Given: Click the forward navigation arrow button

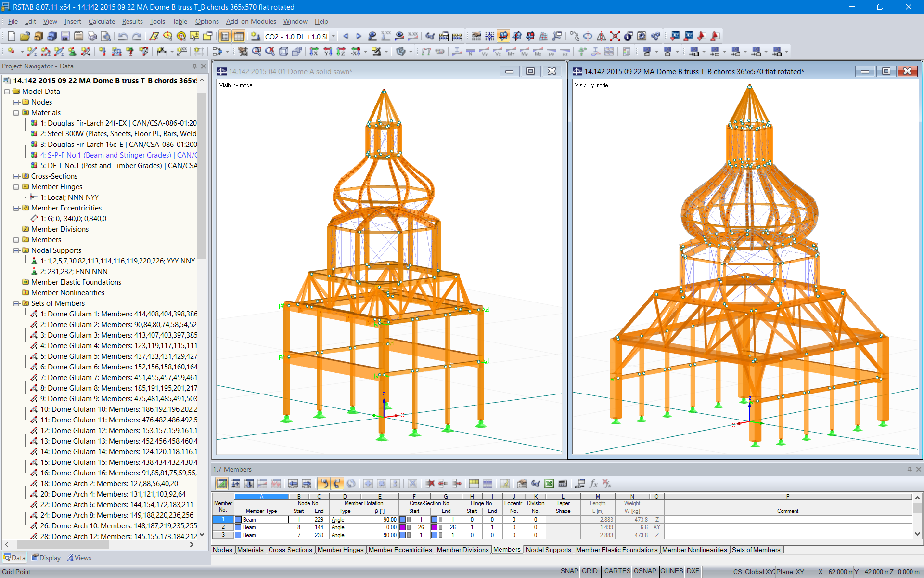Looking at the screenshot, I should point(359,36).
